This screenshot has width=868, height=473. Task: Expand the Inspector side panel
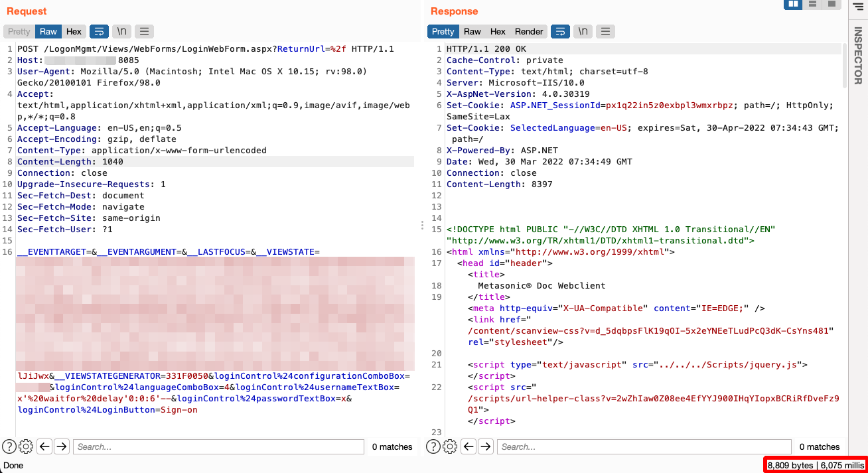[x=857, y=56]
